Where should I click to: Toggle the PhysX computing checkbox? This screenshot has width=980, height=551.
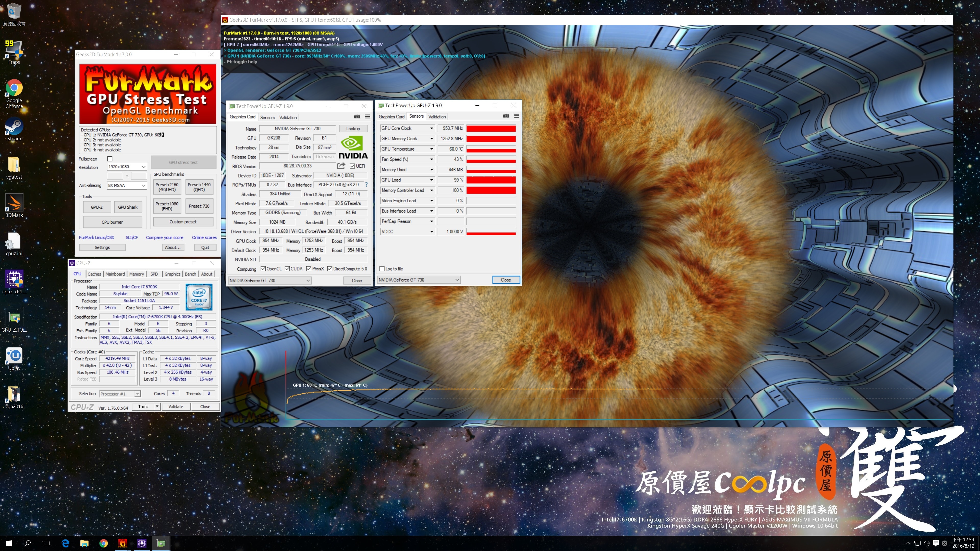(309, 268)
